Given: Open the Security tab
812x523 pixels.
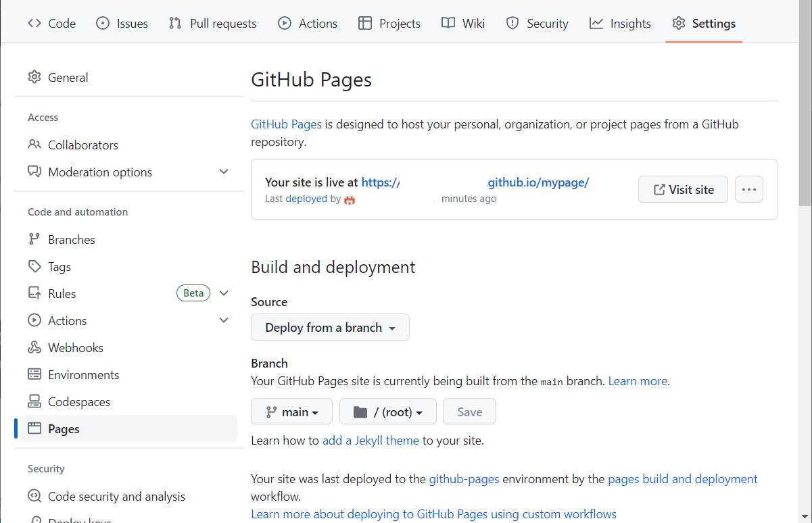Looking at the screenshot, I should [x=538, y=23].
